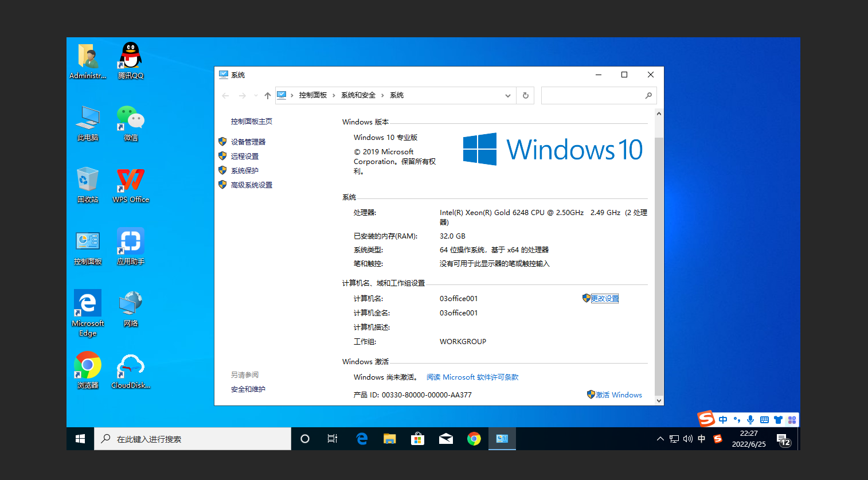Open the notification center with 12 alerts
Viewport: 868px width, 480px height.
click(784, 440)
